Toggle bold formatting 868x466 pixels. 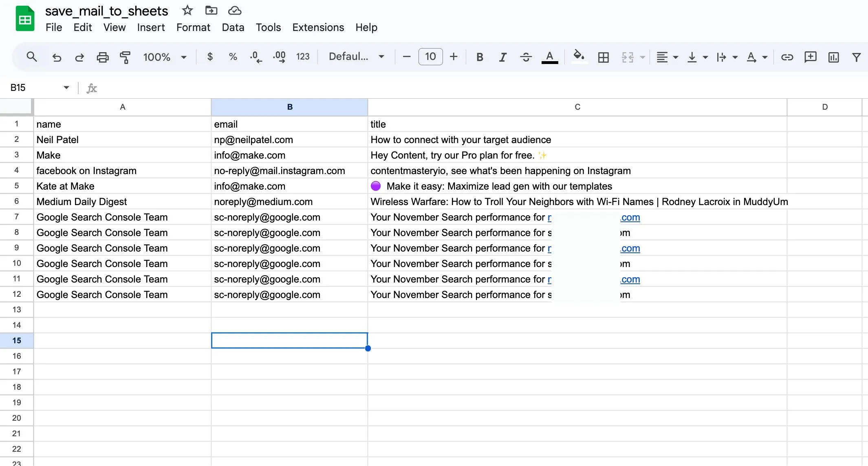point(480,57)
